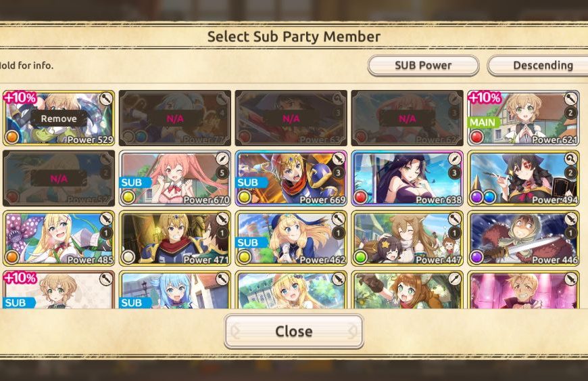The image size is (588, 381).
Task: Click the orange element orb on Power 485 card
Action: click(x=12, y=257)
